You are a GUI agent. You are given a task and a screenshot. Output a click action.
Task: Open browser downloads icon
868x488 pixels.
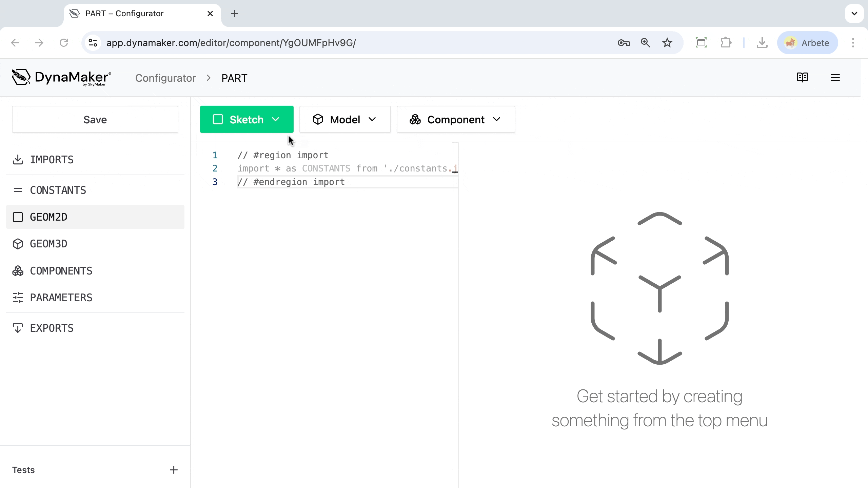(x=762, y=43)
